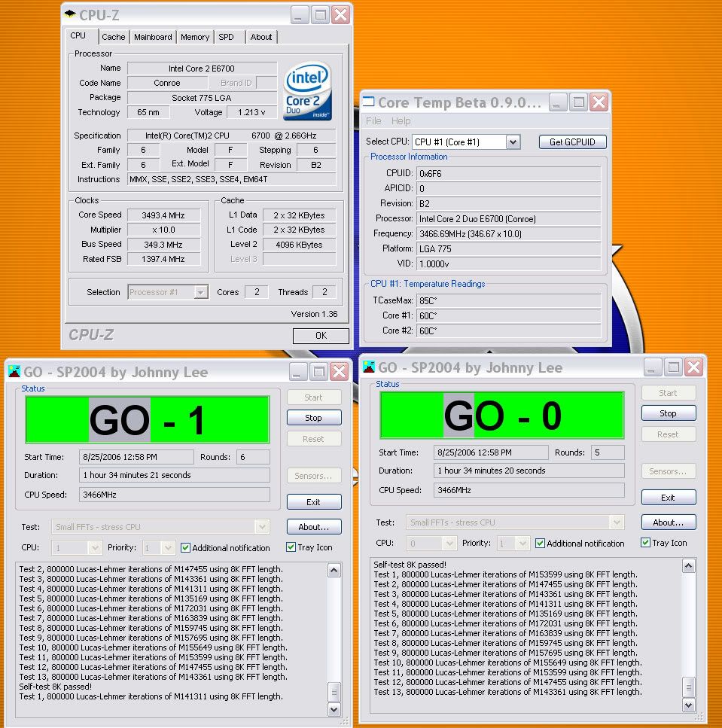This screenshot has width=722, height=728.
Task: Toggle Additional notification in GO - 0 window
Action: pyautogui.click(x=540, y=543)
